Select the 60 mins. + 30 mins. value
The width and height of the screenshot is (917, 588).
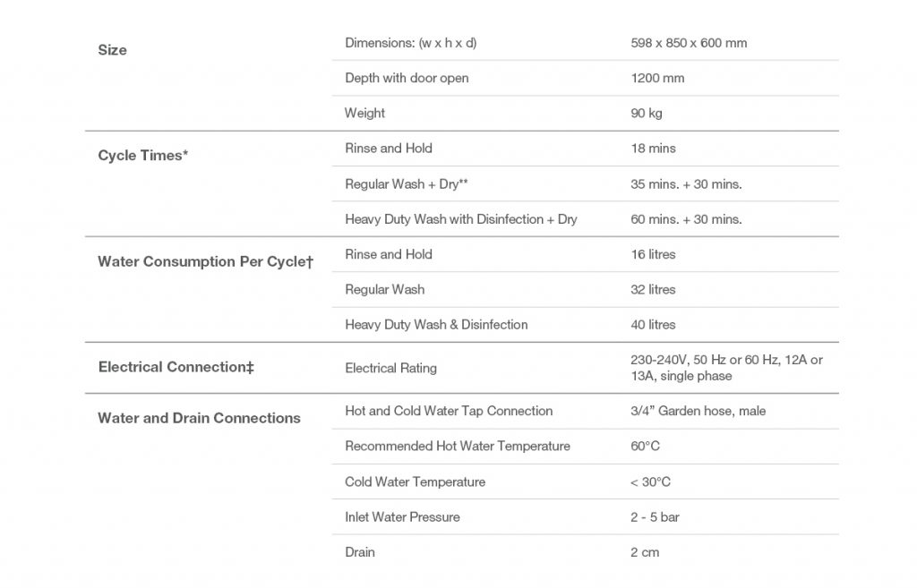pos(686,219)
